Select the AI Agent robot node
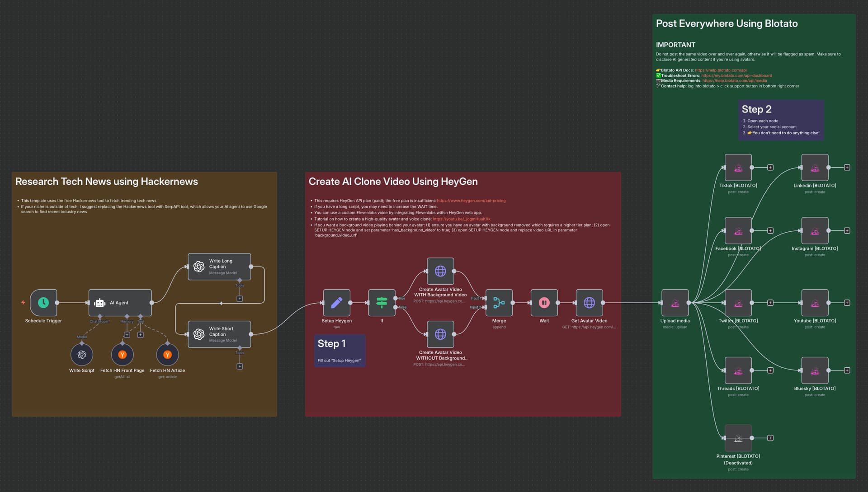 [x=120, y=303]
